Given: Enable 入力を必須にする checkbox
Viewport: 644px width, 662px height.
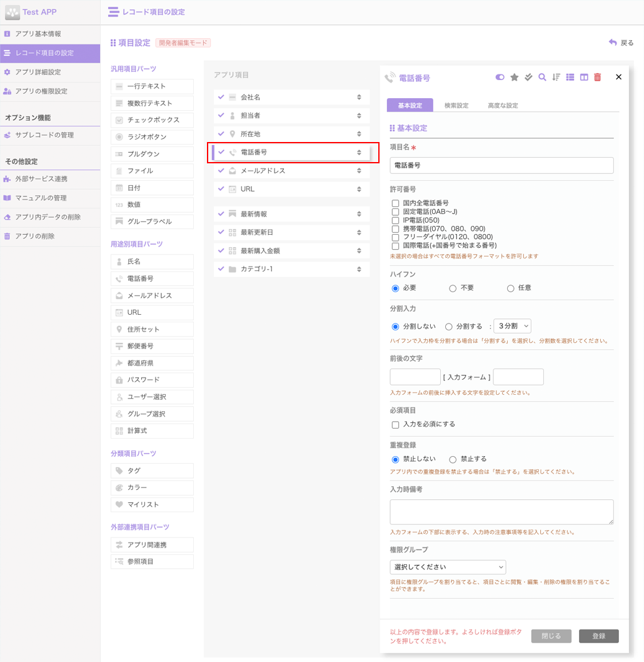Looking at the screenshot, I should coord(395,425).
